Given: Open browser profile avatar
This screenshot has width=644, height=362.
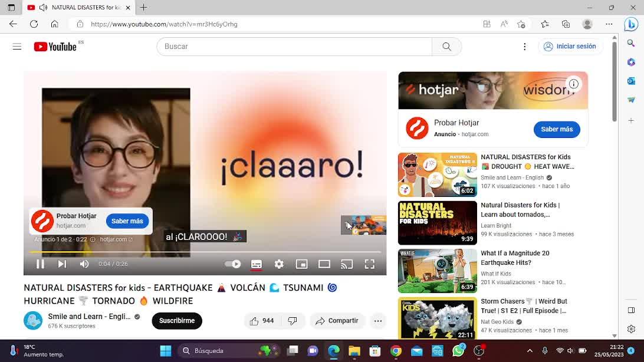Looking at the screenshot, I should tap(587, 24).
